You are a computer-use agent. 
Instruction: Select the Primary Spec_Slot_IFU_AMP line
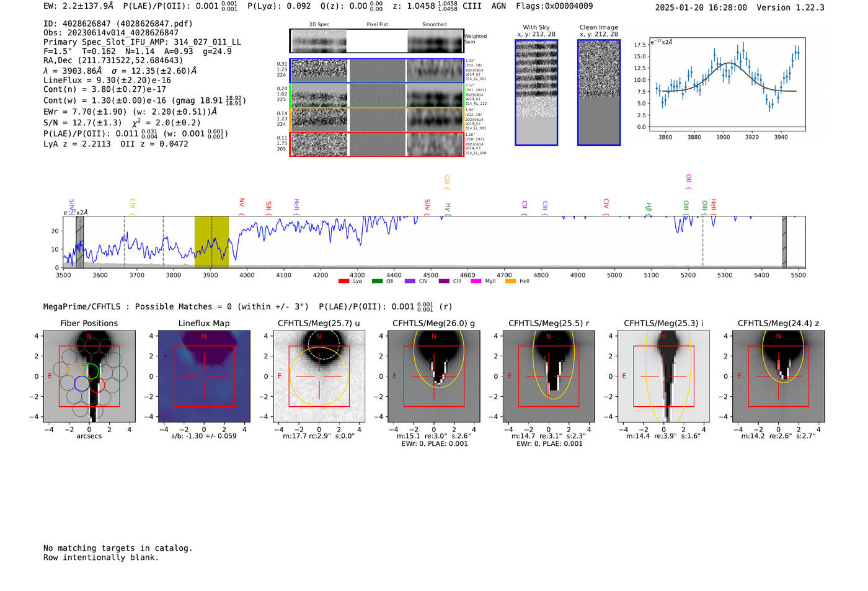point(142,42)
